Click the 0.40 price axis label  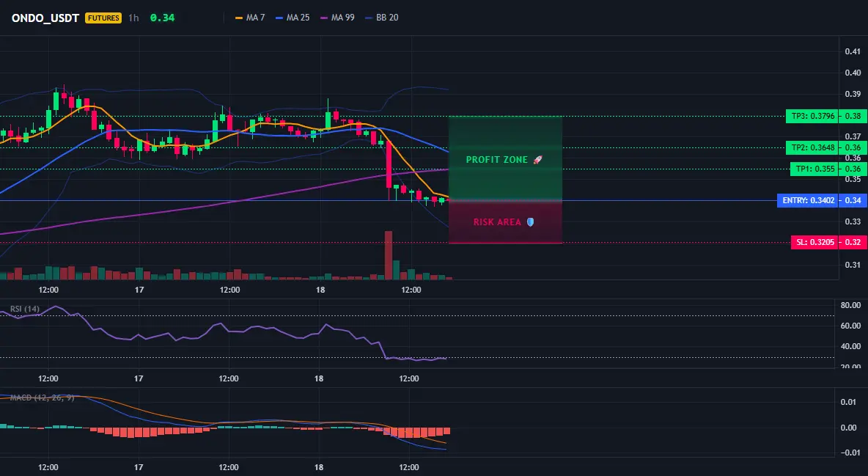(x=853, y=73)
